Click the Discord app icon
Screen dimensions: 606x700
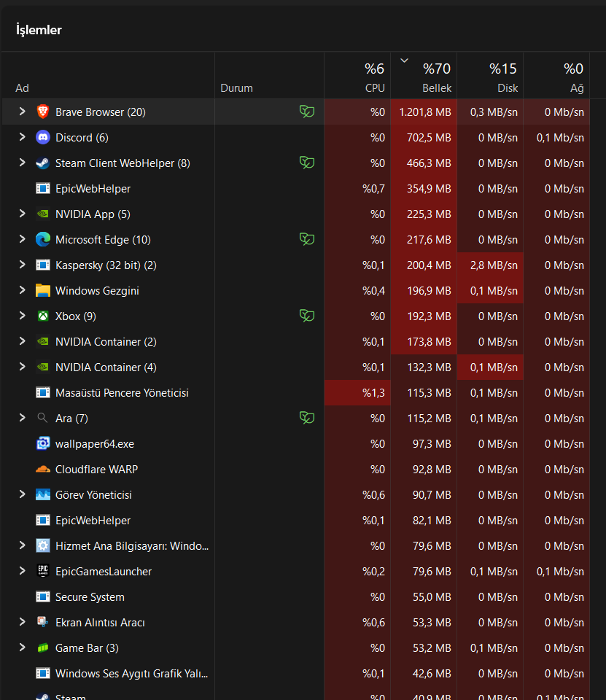(x=43, y=137)
